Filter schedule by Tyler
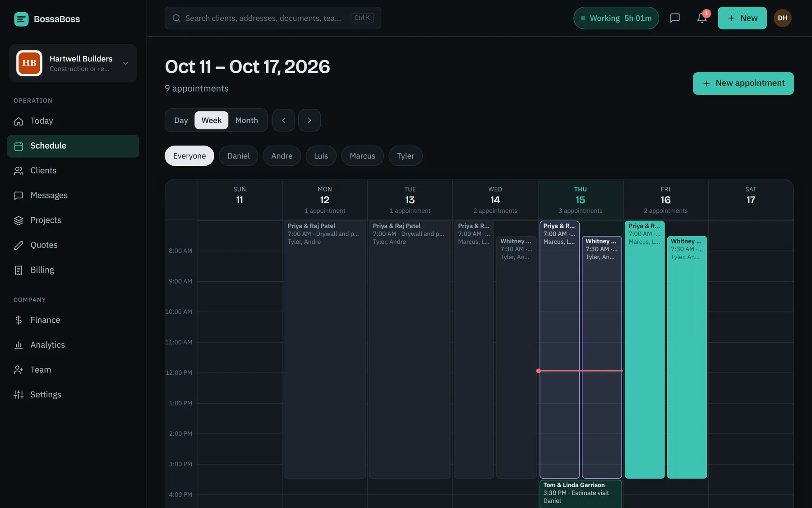Image resolution: width=812 pixels, height=508 pixels. click(406, 156)
